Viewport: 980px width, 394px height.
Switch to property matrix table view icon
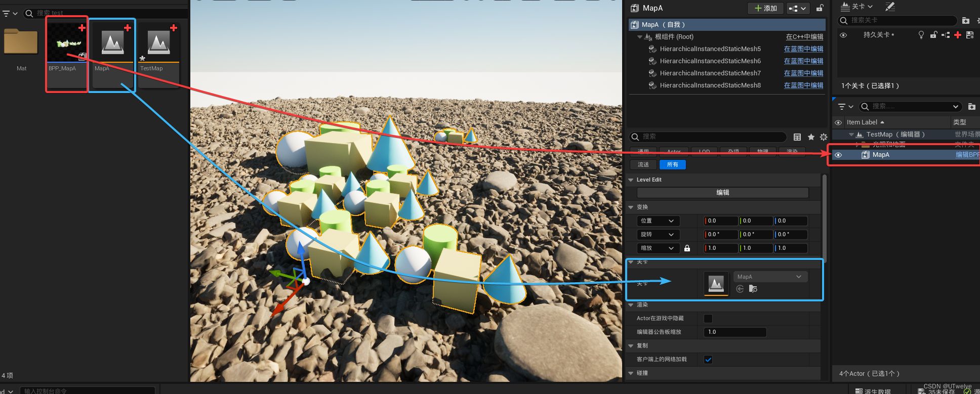(797, 137)
